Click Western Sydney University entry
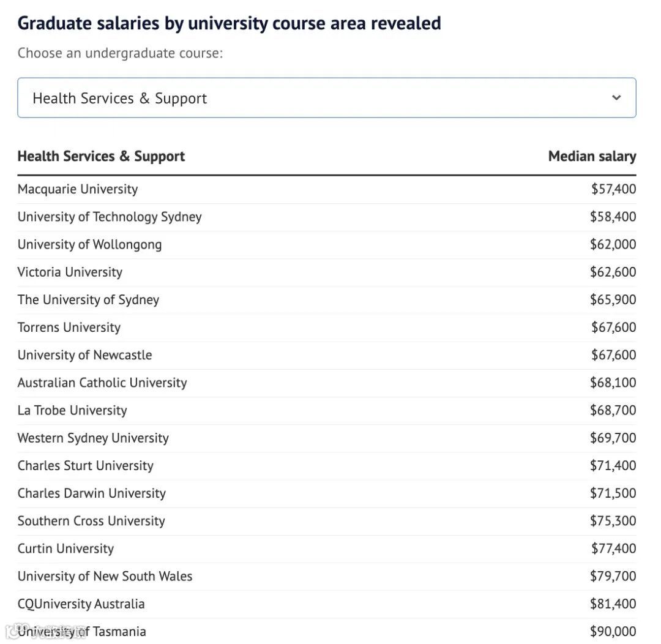This screenshot has height=644, width=661. point(93,438)
